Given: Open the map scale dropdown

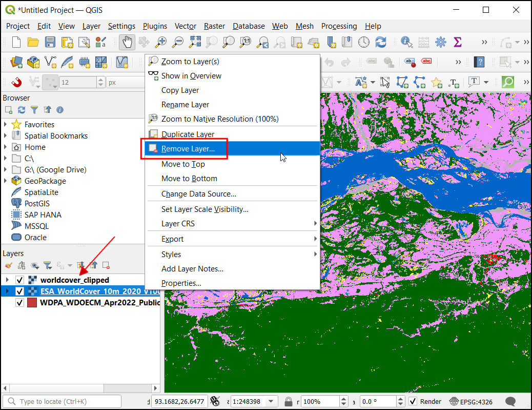Looking at the screenshot, I should pyautogui.click(x=272, y=401).
